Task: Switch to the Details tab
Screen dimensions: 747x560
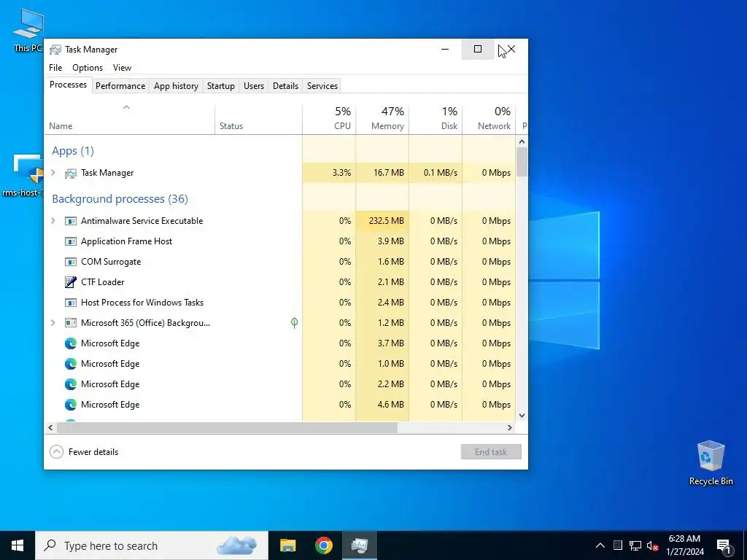Action: [x=285, y=86]
